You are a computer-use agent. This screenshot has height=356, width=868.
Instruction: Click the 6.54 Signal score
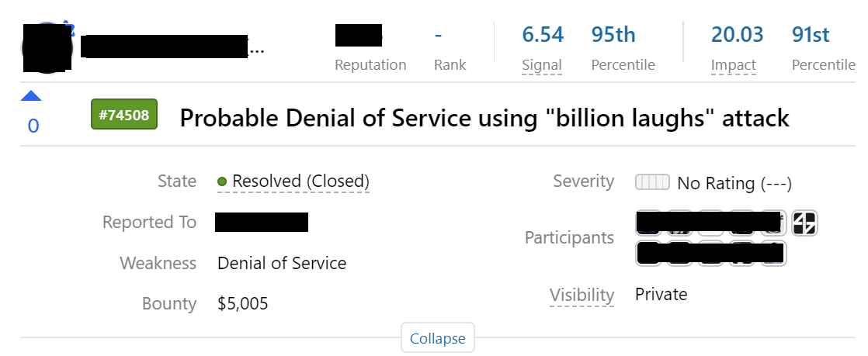click(543, 35)
